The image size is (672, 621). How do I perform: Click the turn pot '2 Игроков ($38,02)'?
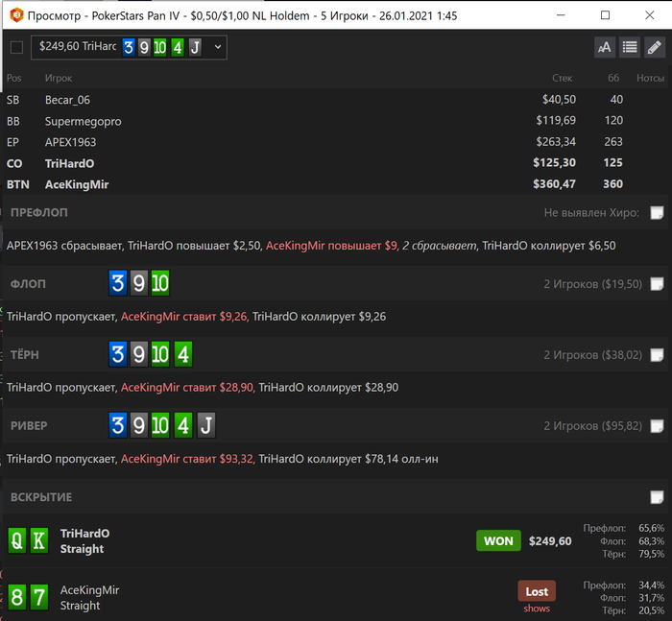coord(592,355)
